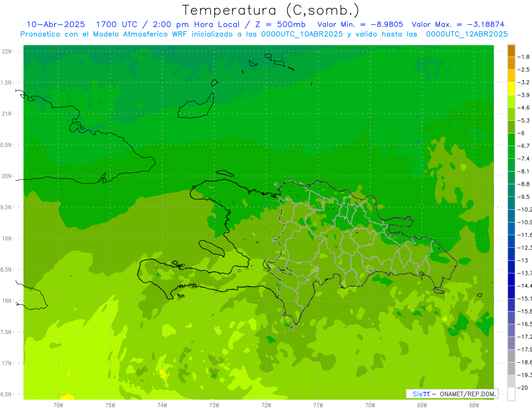Click the "-9.5" legend value
The width and height of the screenshot is (532, 411).
click(x=524, y=197)
